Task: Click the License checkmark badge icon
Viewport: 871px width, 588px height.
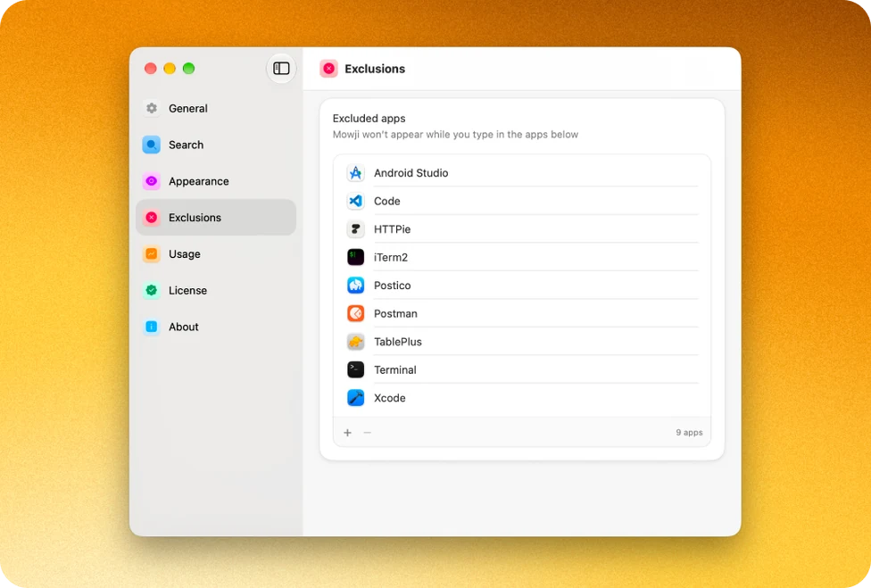Action: tap(152, 290)
